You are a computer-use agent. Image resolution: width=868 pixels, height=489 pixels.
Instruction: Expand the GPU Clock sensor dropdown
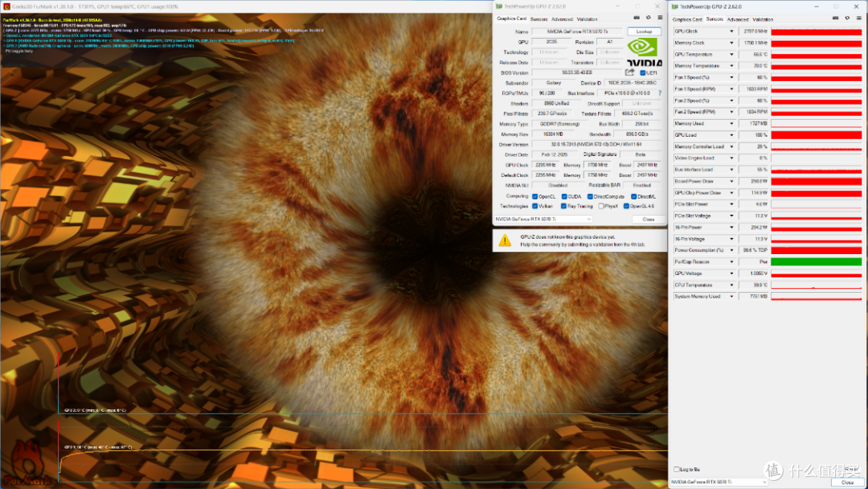click(x=731, y=31)
